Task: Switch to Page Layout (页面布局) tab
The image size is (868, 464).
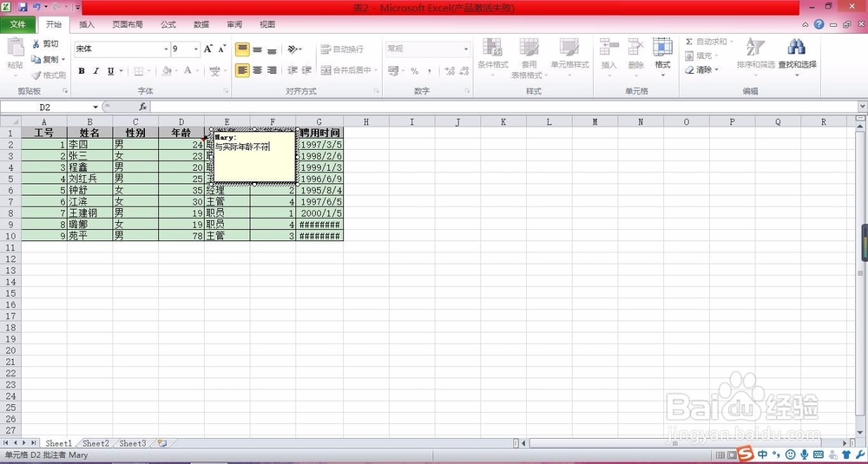Action: click(x=128, y=25)
